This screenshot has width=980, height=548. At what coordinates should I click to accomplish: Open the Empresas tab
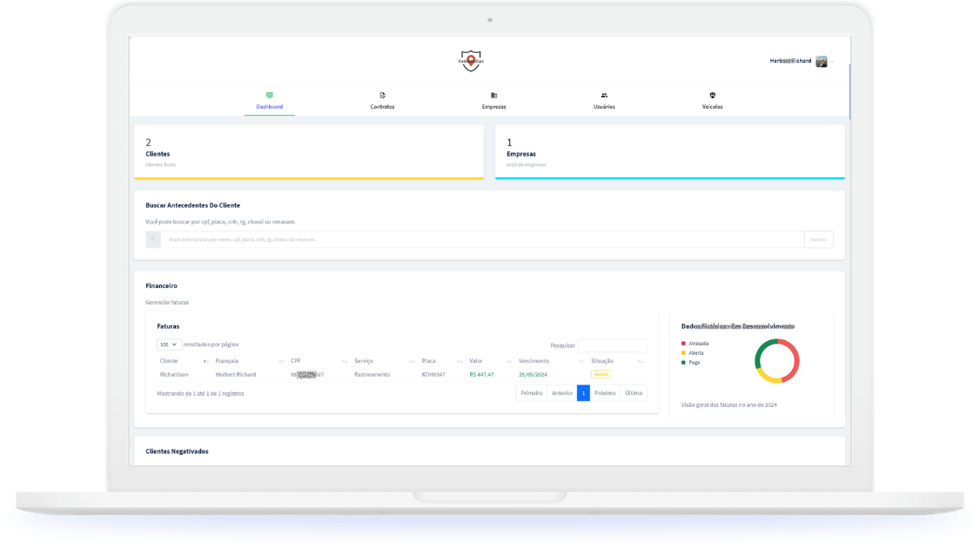[493, 106]
